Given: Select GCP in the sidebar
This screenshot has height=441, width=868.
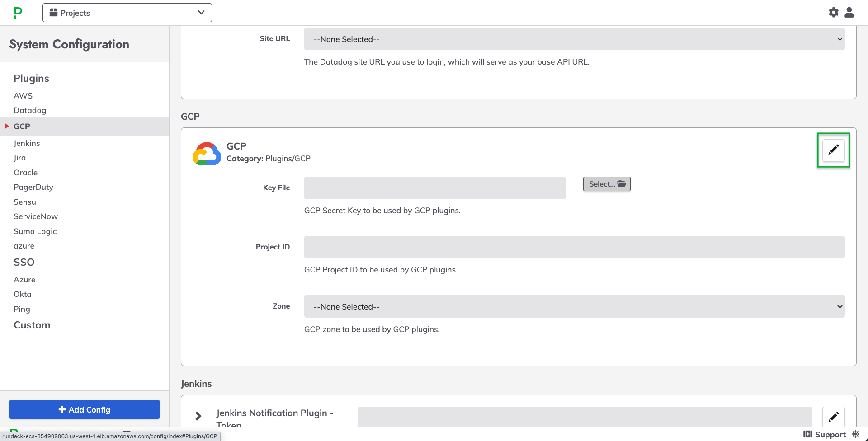Looking at the screenshot, I should 22,127.
